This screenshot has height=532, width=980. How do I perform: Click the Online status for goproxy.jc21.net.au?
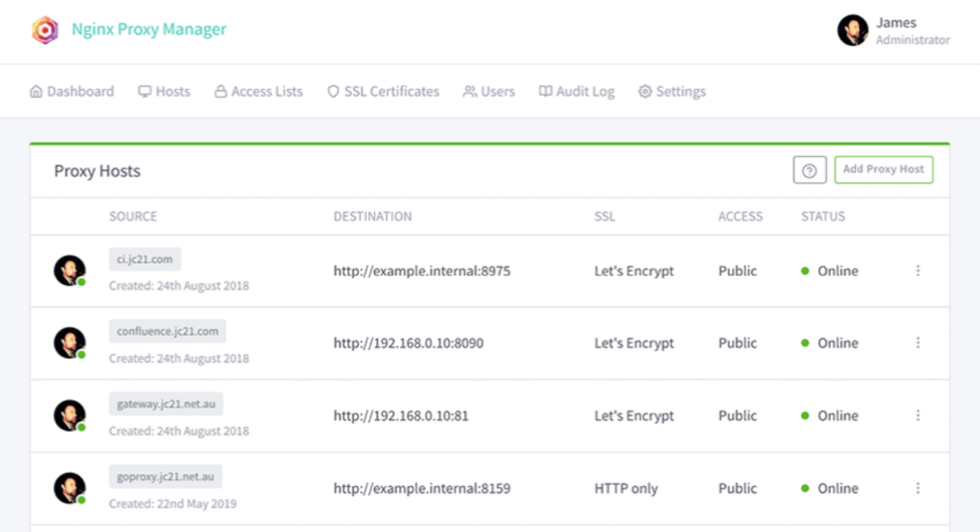pyautogui.click(x=830, y=488)
